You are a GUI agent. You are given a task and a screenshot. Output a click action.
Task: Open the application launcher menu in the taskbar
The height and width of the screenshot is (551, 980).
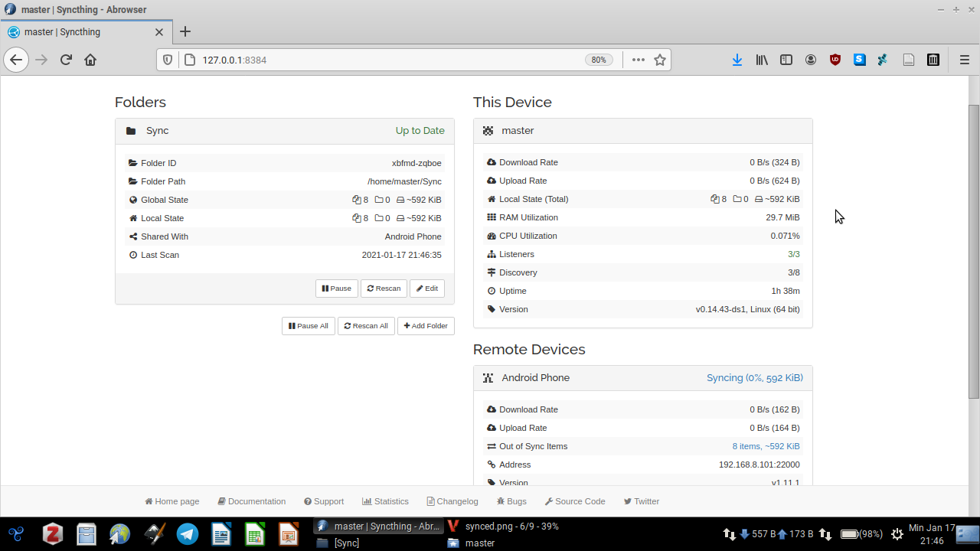click(17, 533)
